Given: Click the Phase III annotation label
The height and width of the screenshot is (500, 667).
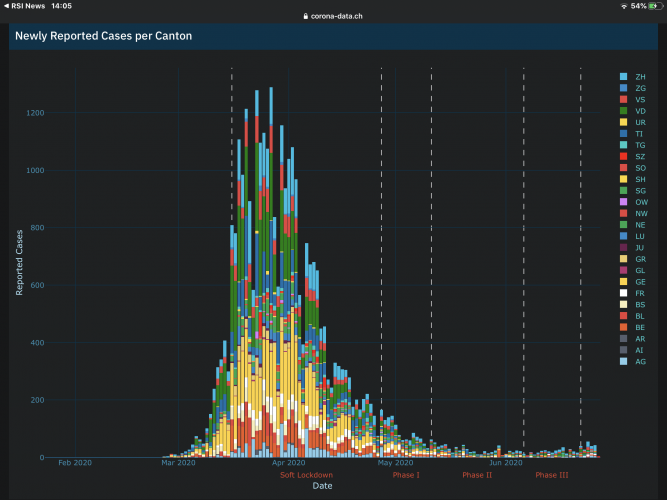Looking at the screenshot, I should (552, 475).
